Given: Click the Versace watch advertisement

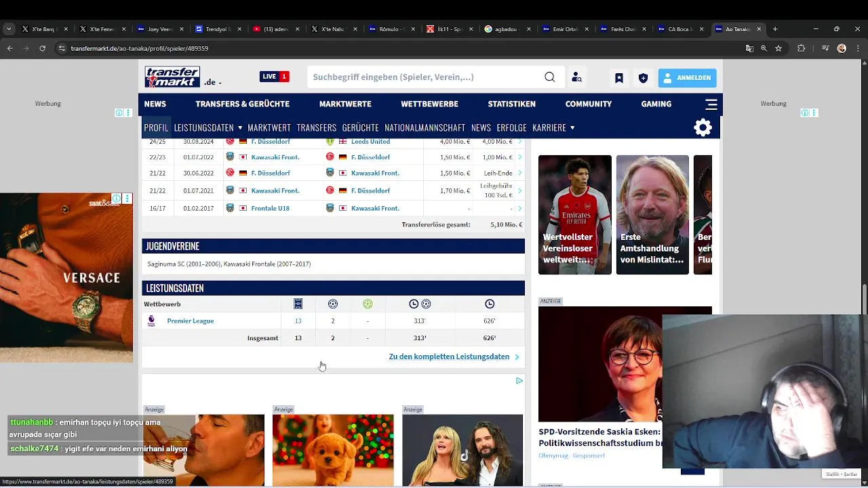Looking at the screenshot, I should click(x=66, y=278).
